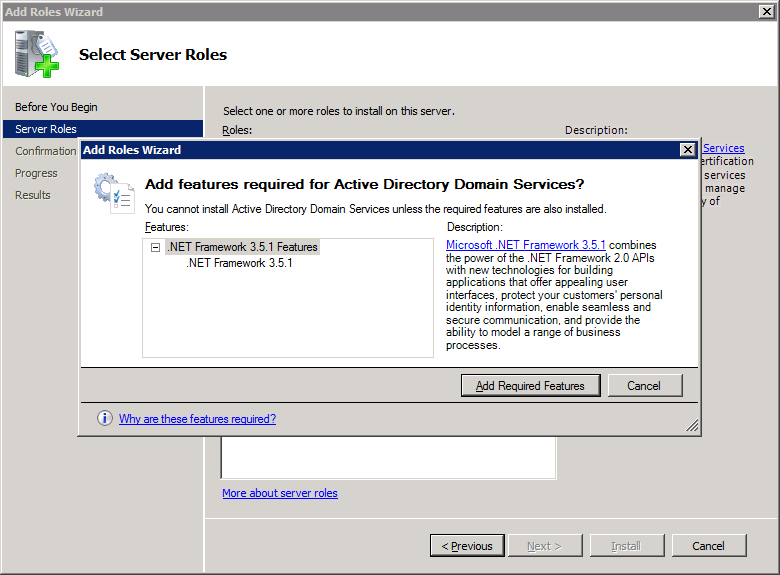Click the Add Required Features button
The width and height of the screenshot is (780, 575).
pos(530,385)
